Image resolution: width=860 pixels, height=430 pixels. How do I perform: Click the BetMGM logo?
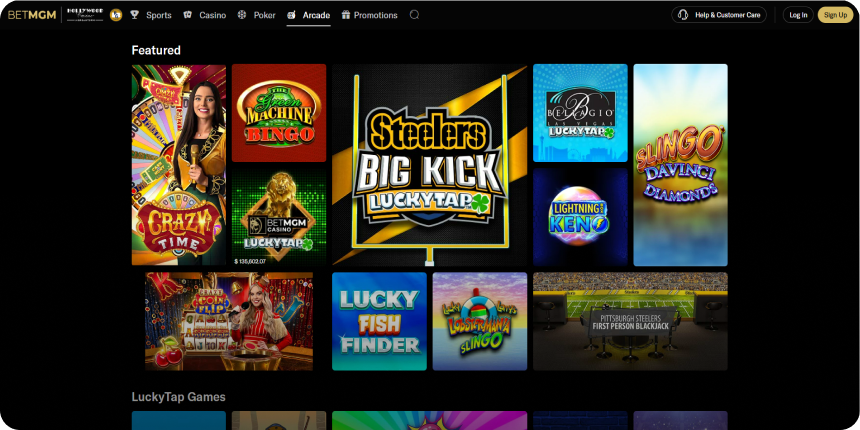32,15
